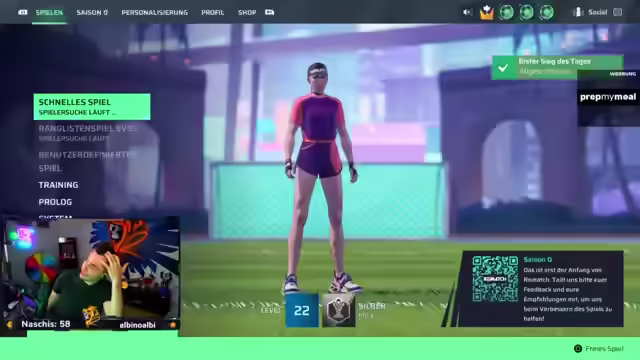Click the WERBUNG ad label
640x360 pixels.
tap(623, 74)
